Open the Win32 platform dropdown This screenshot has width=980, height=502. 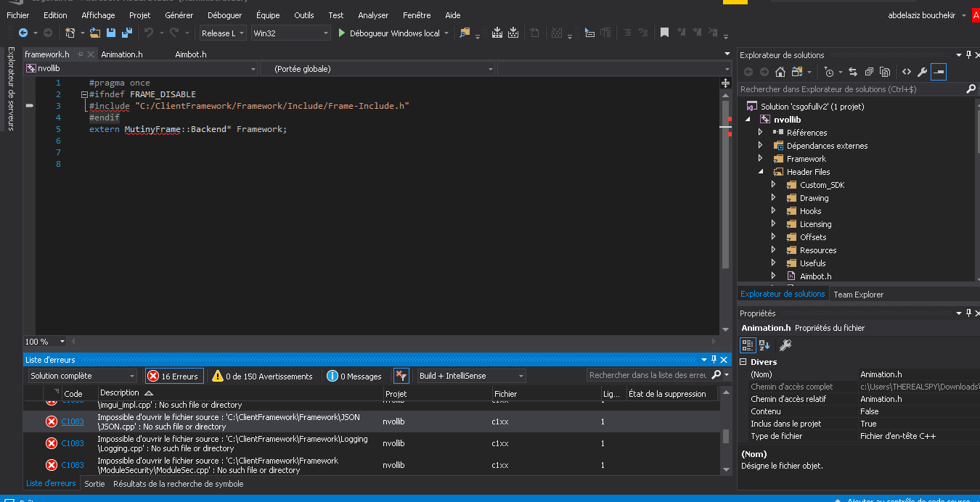click(290, 33)
